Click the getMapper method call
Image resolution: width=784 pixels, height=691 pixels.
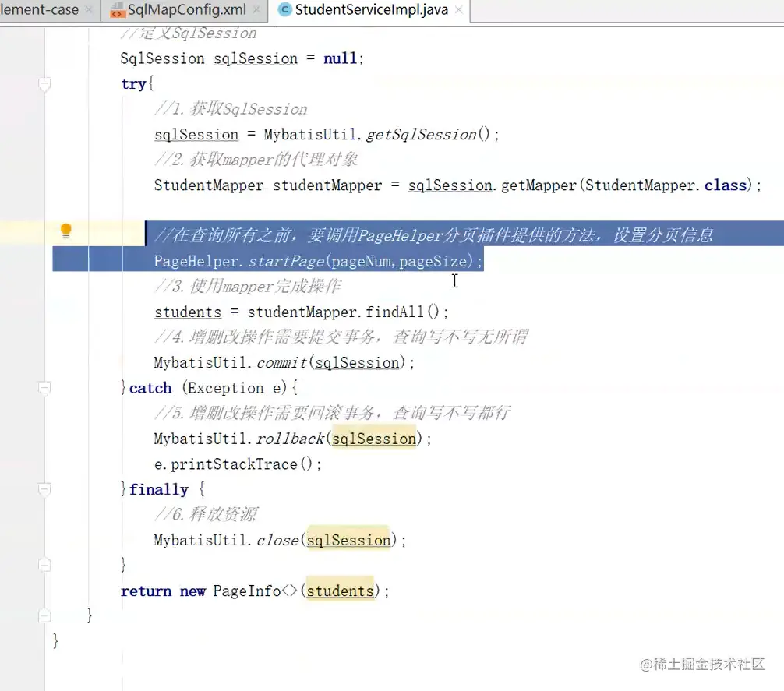point(539,185)
